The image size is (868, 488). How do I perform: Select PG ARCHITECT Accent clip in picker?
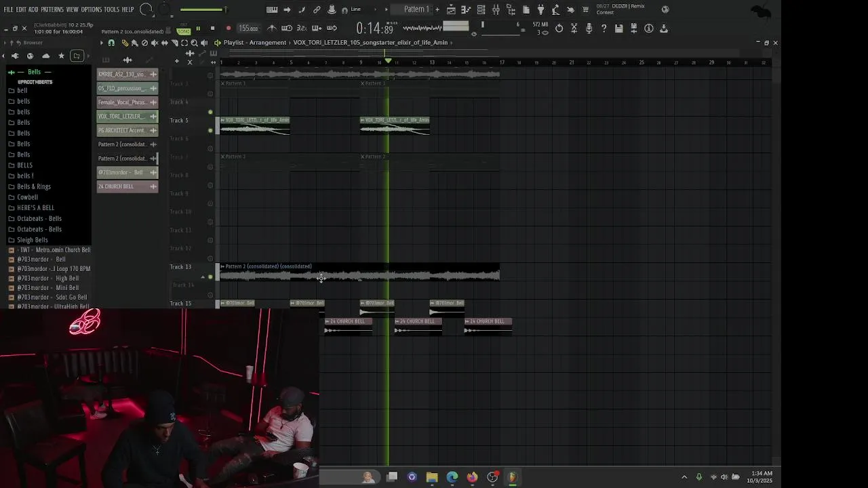pos(127,130)
